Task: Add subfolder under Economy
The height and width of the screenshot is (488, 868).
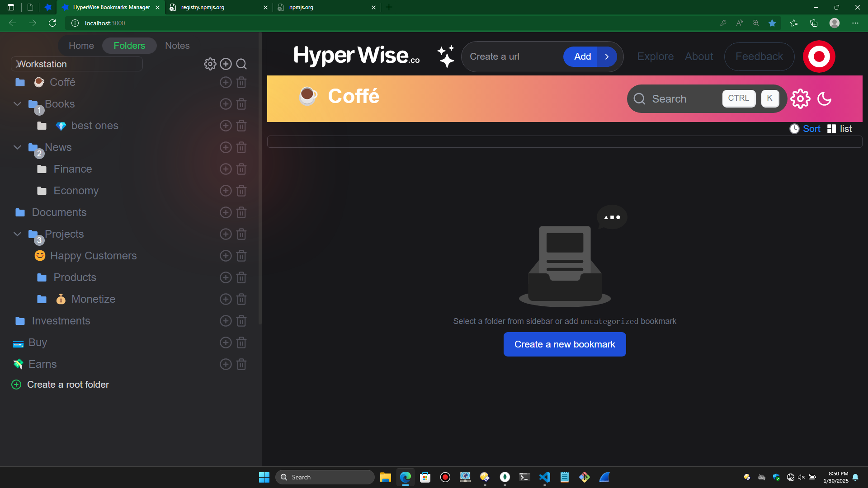Action: (226, 191)
